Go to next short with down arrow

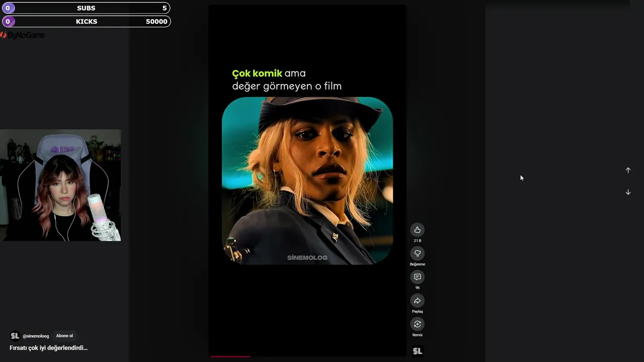[628, 192]
